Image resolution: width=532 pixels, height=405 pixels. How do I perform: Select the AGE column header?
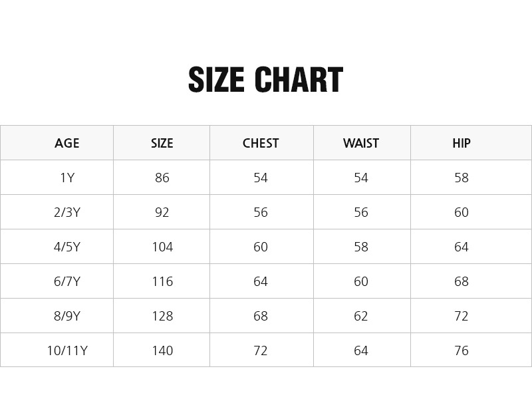(67, 143)
